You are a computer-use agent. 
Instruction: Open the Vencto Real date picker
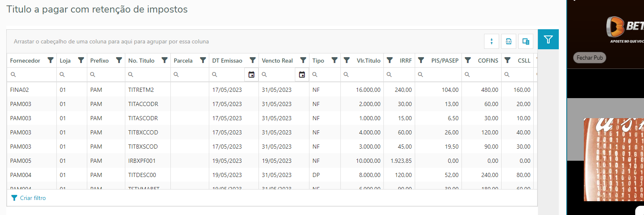(302, 75)
